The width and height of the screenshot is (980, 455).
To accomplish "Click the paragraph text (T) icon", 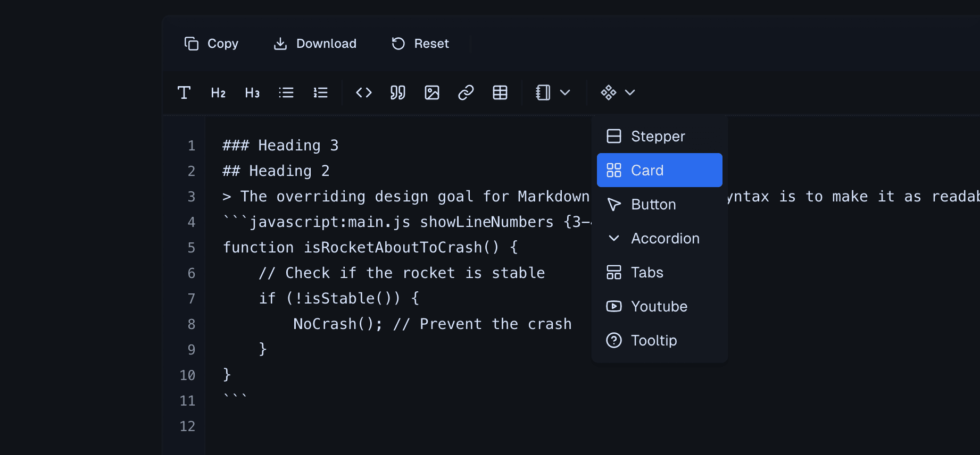I will 184,92.
